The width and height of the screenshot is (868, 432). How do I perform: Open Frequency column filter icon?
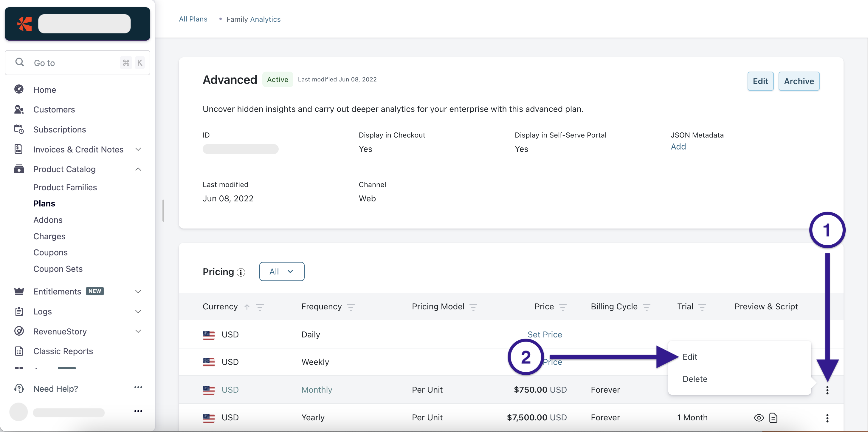point(351,307)
